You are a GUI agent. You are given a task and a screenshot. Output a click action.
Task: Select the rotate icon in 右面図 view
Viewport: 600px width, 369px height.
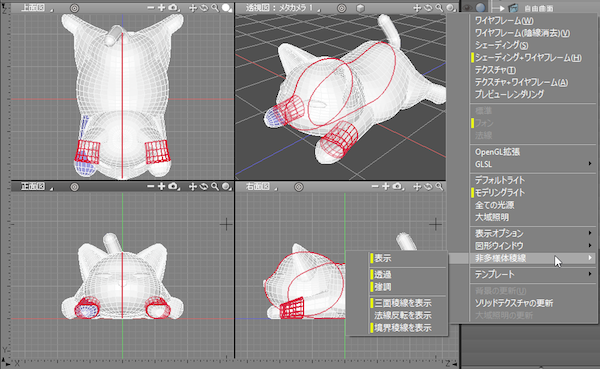(428, 186)
